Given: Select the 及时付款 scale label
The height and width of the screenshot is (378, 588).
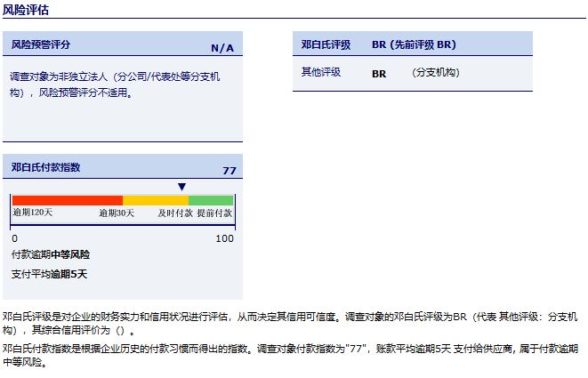Looking at the screenshot, I should click(x=175, y=213).
